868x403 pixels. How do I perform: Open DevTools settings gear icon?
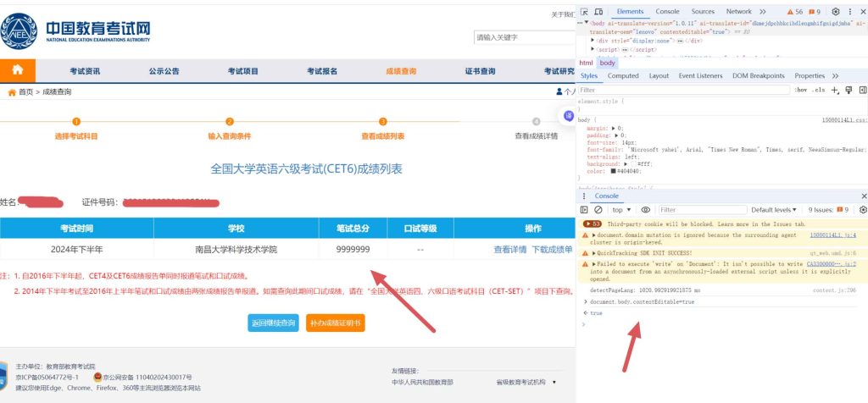pyautogui.click(x=835, y=11)
